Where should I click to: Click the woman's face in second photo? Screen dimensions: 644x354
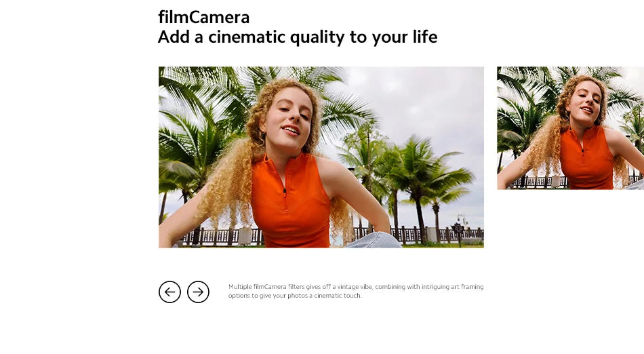tap(585, 104)
